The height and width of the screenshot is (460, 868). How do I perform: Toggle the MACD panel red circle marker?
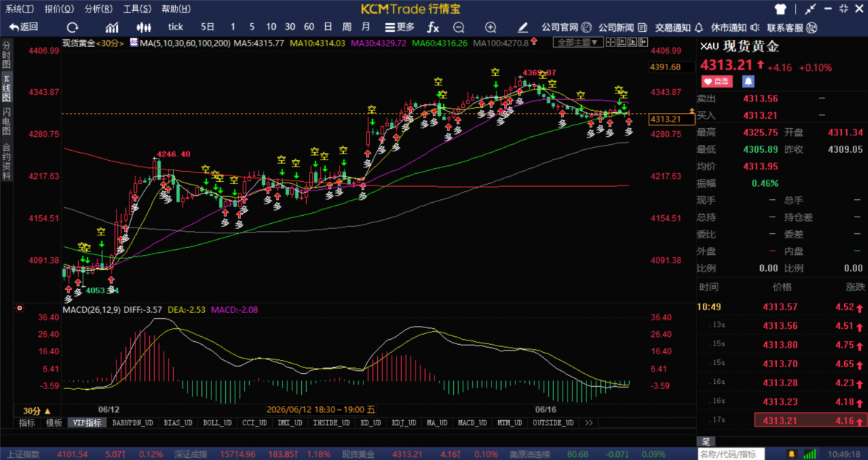[20, 308]
